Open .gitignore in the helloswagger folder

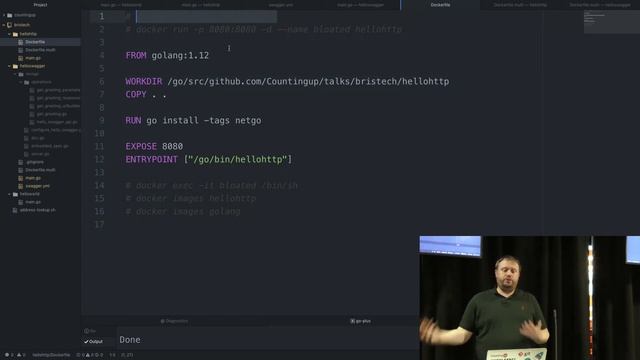35,162
